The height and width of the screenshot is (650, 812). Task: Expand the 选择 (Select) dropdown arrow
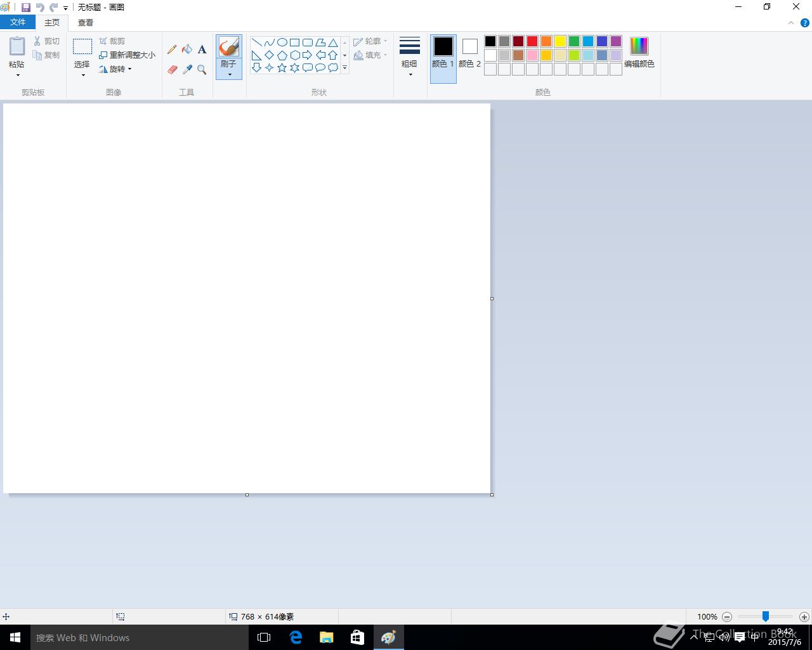pos(83,75)
